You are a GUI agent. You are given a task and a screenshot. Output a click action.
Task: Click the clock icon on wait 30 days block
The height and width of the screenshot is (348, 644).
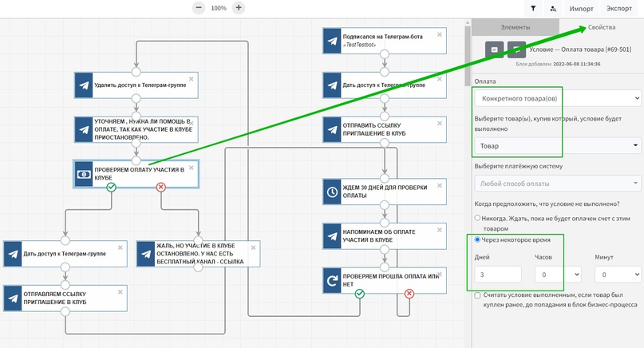333,192
